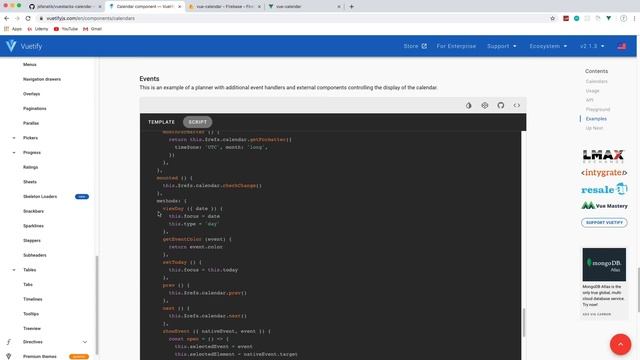Open the Ecosystem dropdown menu
The height and width of the screenshot is (360, 640).
548,46
